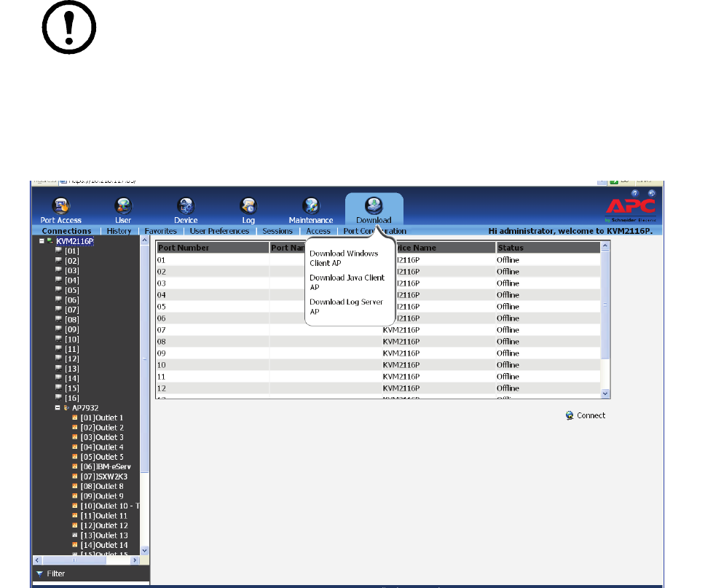Click tree horizontal scroll left arrow
Viewport: 705px width, 588px height.
click(x=37, y=560)
